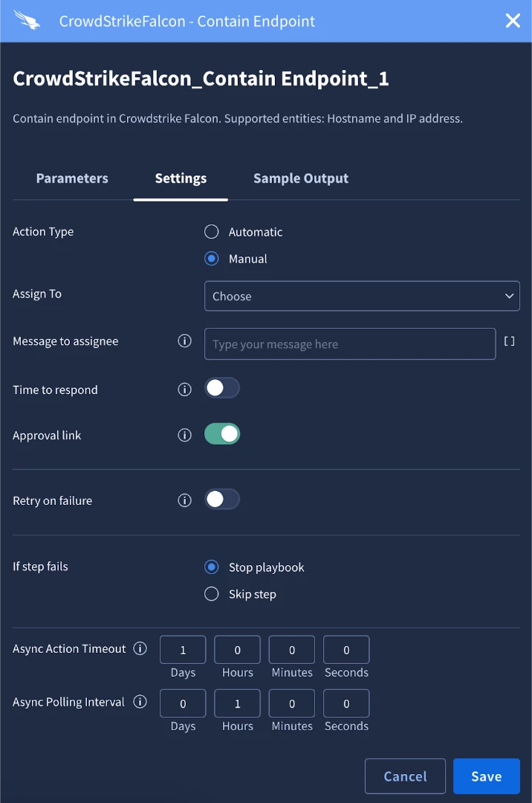
Task: Click the Action Type label
Action: tap(43, 231)
